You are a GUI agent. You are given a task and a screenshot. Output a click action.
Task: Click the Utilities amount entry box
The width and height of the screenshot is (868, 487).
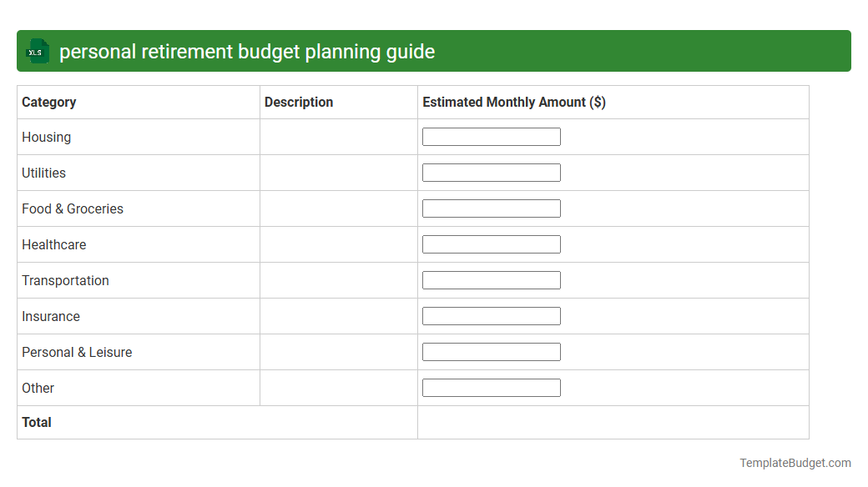[x=491, y=172]
